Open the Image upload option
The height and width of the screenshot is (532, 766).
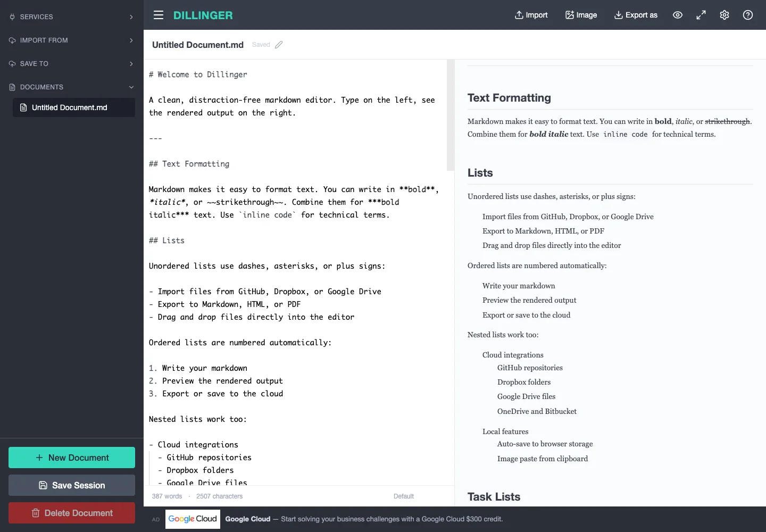tap(581, 15)
